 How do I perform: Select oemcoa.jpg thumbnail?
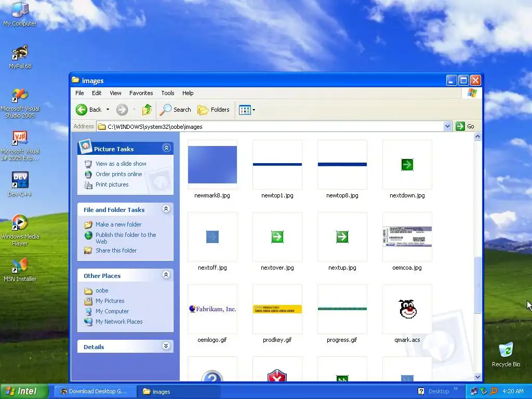(407, 237)
